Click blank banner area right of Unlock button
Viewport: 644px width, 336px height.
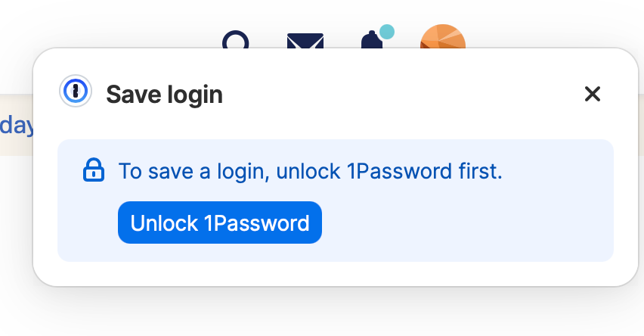tap(469, 224)
